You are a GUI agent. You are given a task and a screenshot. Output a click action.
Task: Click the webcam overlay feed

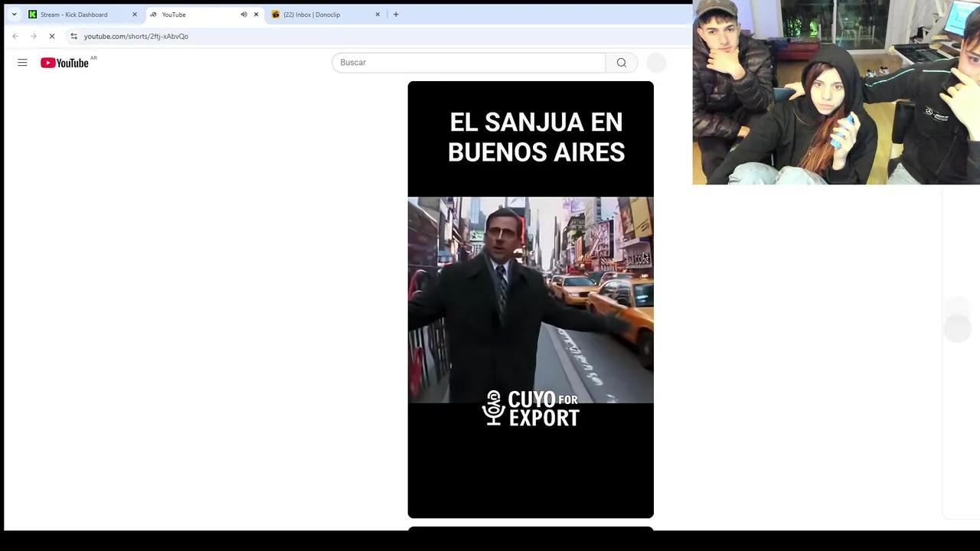[x=836, y=92]
